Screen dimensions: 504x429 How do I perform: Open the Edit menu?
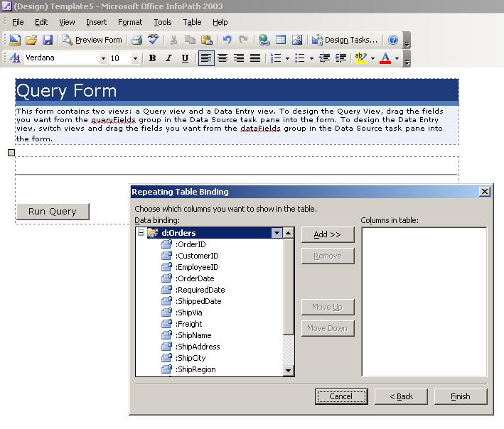(x=41, y=22)
